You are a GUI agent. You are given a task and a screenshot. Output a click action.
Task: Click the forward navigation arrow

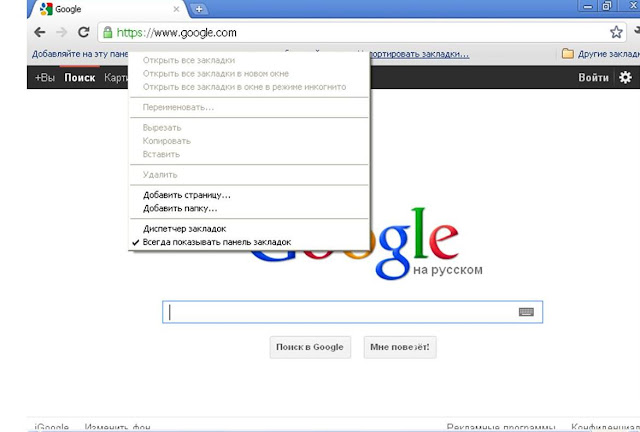(62, 32)
